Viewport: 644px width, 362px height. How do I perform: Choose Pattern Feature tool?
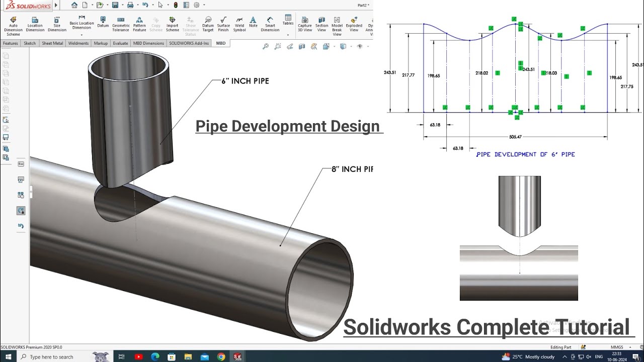click(x=139, y=24)
